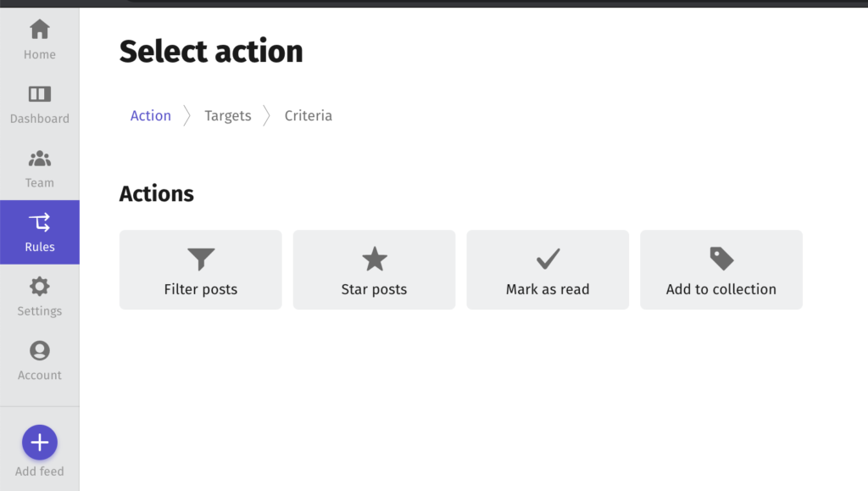The image size is (868, 491).
Task: Go to the Team people icon
Action: [x=39, y=159]
